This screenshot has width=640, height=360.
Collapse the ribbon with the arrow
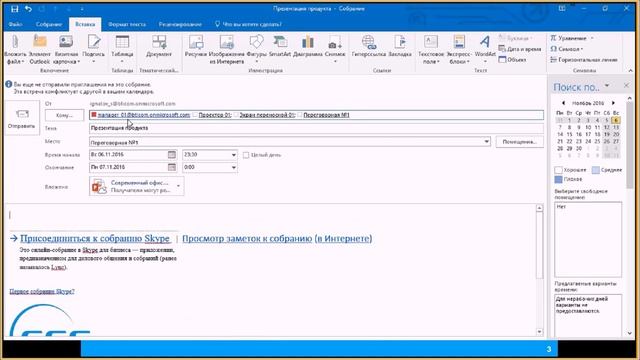coord(631,71)
